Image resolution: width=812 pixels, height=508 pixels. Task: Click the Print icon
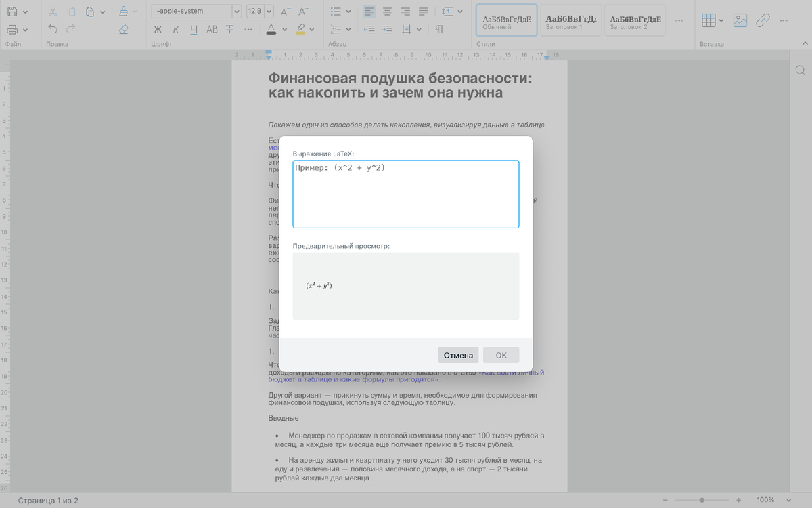[x=12, y=30]
